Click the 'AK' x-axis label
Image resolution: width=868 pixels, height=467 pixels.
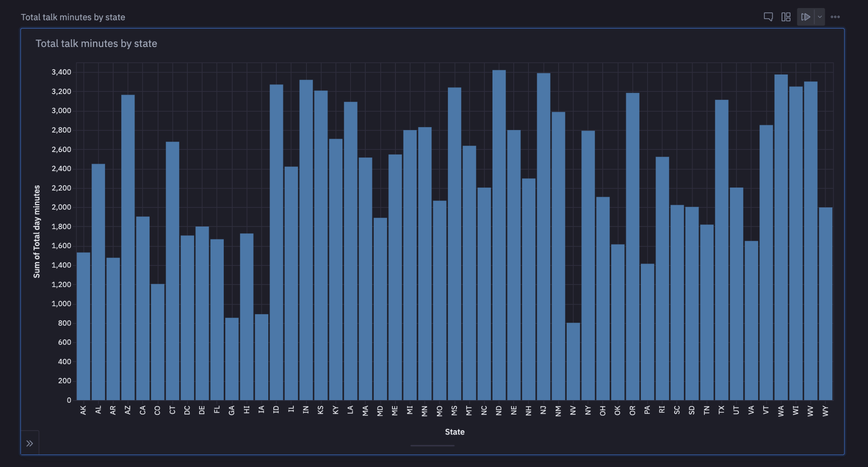tap(83, 410)
